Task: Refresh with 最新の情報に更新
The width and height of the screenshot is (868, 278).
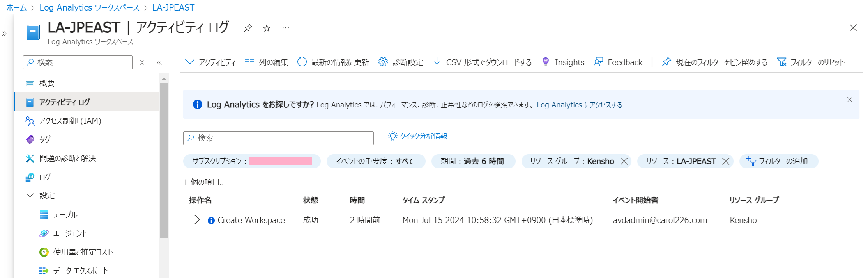Action: pyautogui.click(x=333, y=62)
